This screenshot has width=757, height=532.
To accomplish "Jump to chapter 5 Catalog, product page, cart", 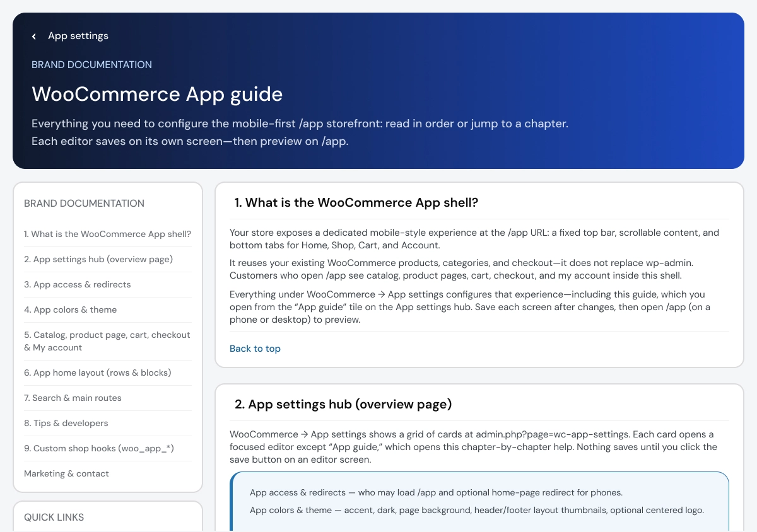I will (x=107, y=341).
